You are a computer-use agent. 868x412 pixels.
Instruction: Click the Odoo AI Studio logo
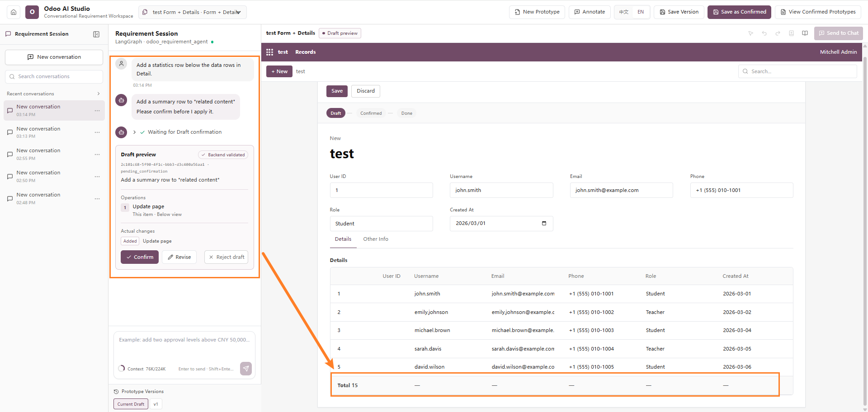click(x=32, y=12)
